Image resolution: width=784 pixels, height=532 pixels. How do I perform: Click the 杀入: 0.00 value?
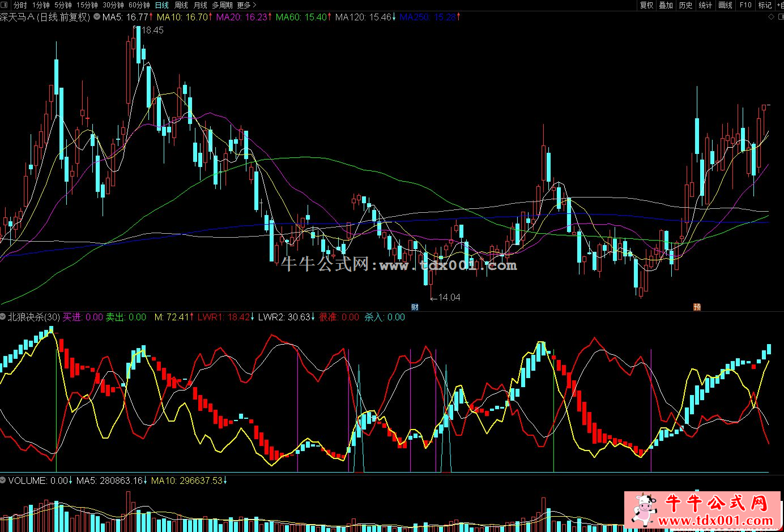(385, 317)
